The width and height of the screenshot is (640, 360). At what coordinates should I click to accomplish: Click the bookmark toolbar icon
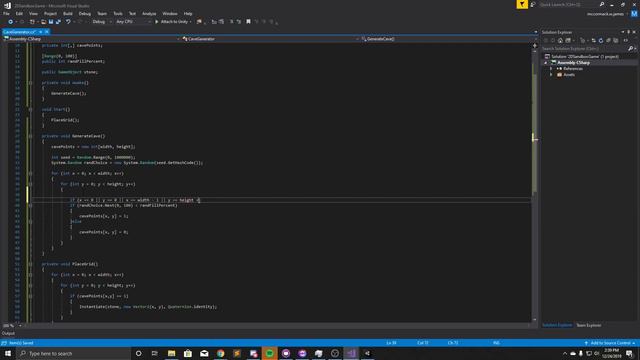click(x=248, y=22)
